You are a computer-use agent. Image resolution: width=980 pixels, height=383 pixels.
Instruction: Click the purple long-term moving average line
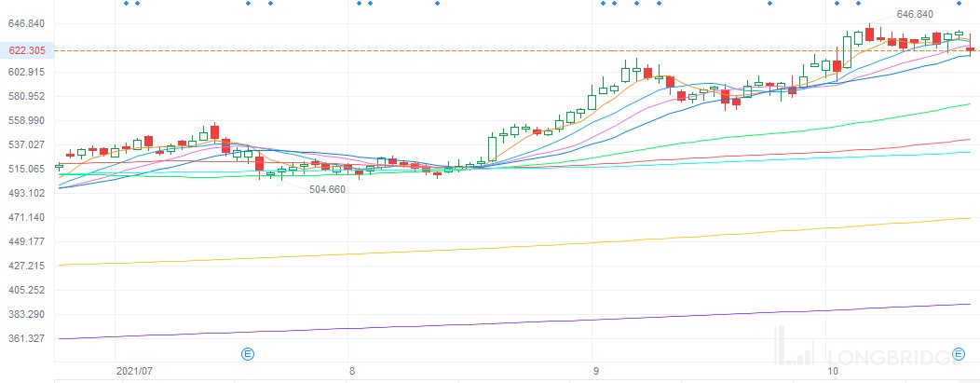(466, 322)
